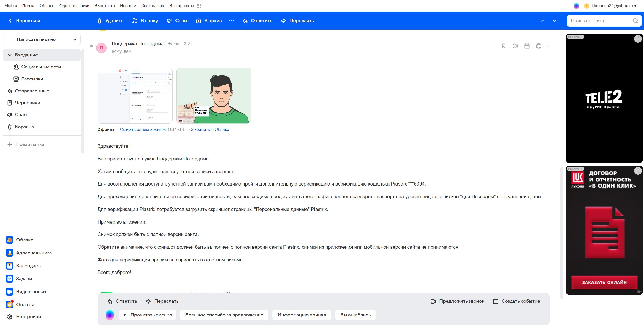The height and width of the screenshot is (325, 644).
Task: Open the passport selfie attachment thumbnail
Action: coord(214,95)
